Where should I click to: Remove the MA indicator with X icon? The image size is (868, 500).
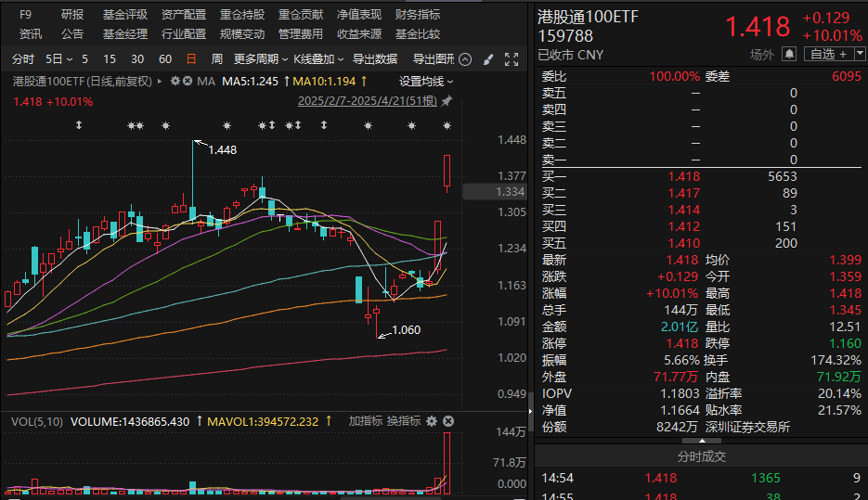(188, 82)
